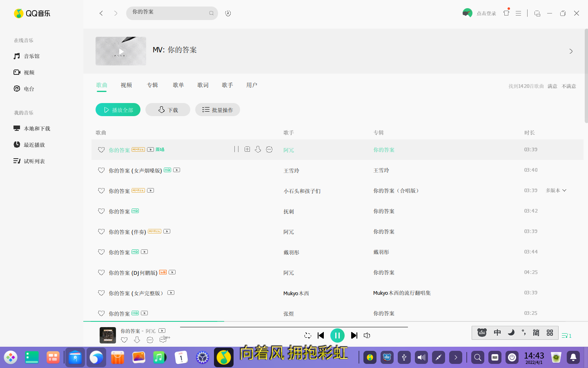Screen dimensions: 588x368
Task: Play MV icon for 你的答案 (女声烟嗓版)
Action: 177,170
